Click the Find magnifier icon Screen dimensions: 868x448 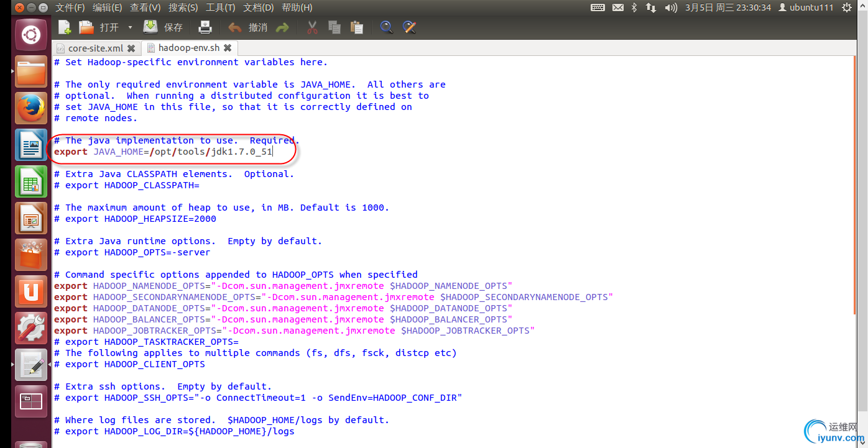386,27
